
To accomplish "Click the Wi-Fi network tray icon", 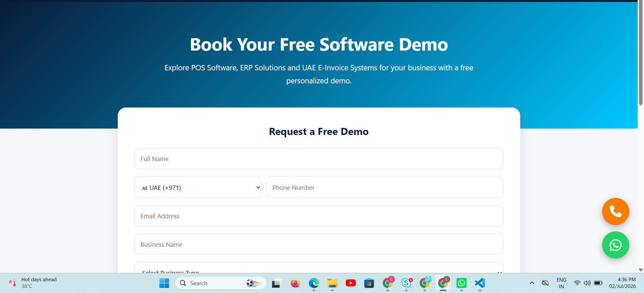I will [x=577, y=283].
